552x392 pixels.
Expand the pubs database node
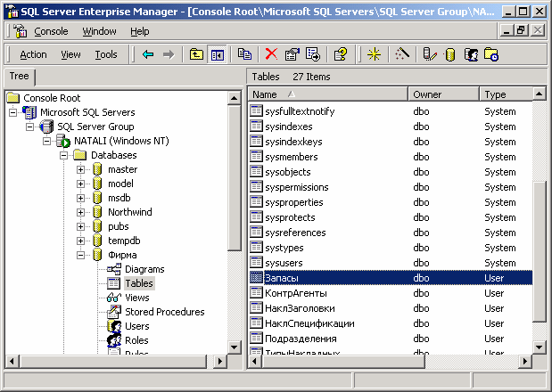click(x=80, y=226)
